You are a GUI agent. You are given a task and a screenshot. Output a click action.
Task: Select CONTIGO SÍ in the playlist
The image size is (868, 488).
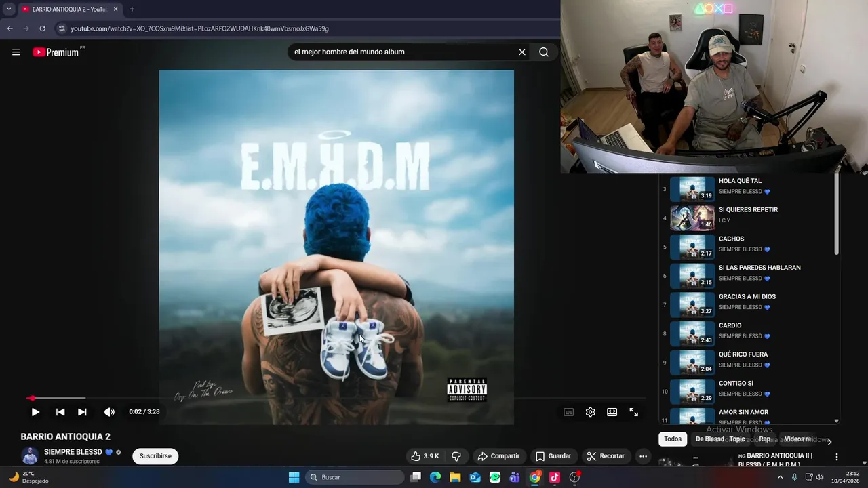coord(749,392)
